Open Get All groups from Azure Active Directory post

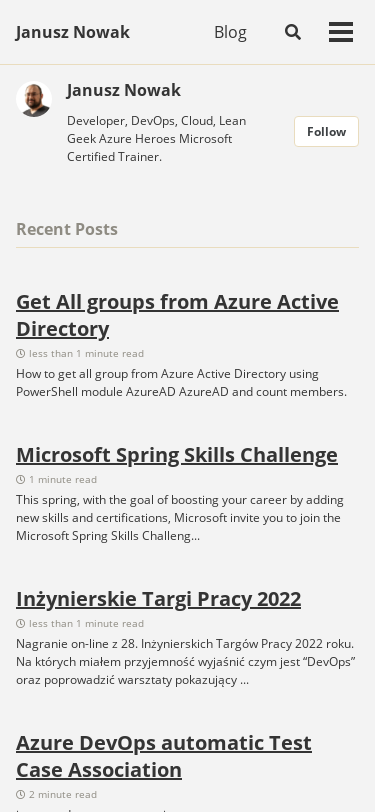pyautogui.click(x=177, y=315)
